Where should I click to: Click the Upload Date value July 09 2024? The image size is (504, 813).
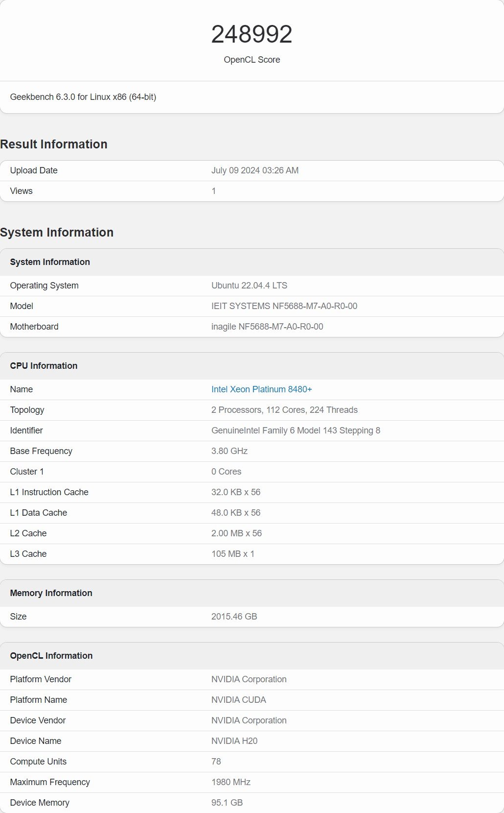point(254,170)
